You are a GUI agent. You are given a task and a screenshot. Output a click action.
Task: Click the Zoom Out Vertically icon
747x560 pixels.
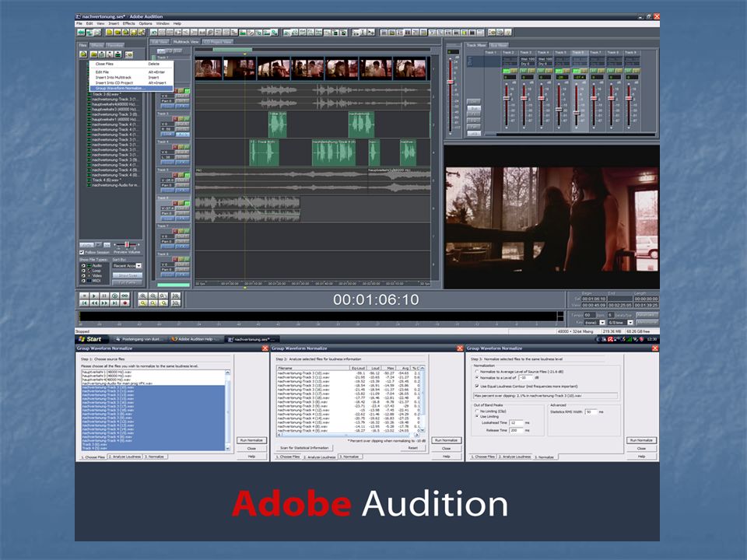pos(176,303)
